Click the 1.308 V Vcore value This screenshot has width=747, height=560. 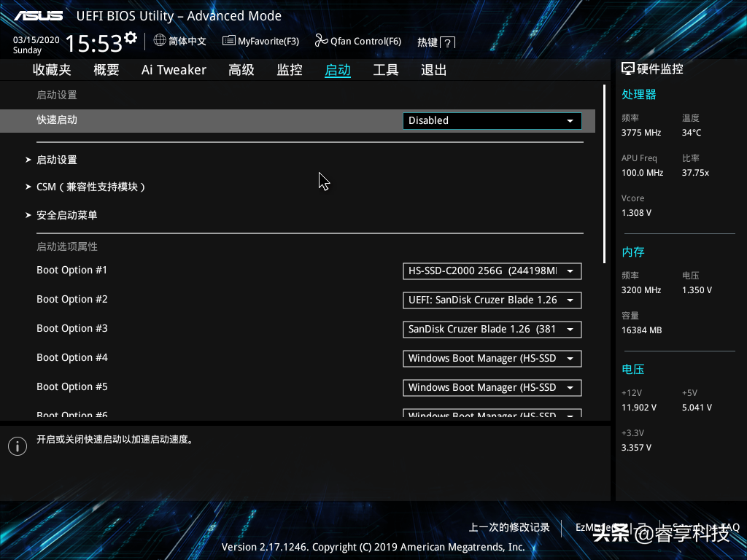coord(636,213)
